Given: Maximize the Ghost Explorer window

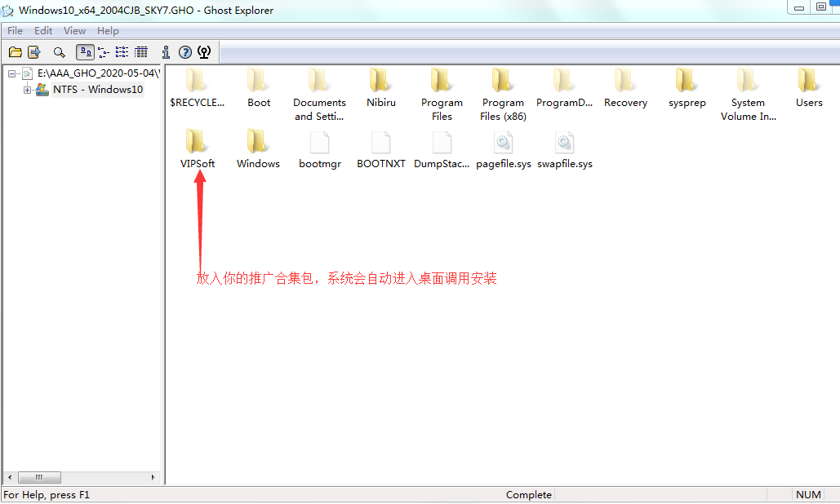Looking at the screenshot, I should click(820, 7).
